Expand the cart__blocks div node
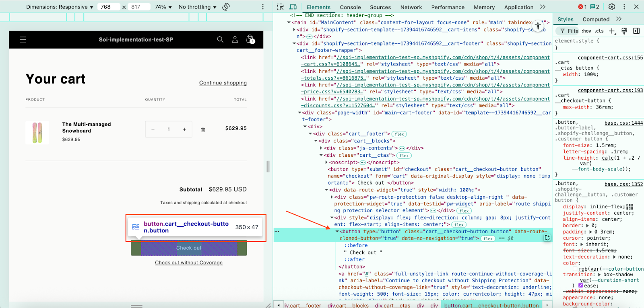This screenshot has width=644, height=308. pos(316,141)
